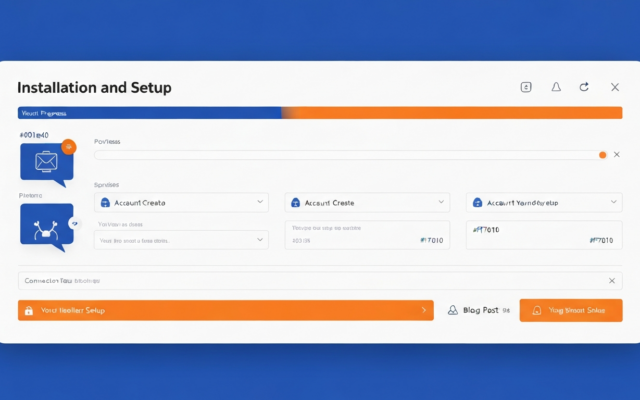Click the refresh icon in the header
This screenshot has height=400, width=640.
click(x=585, y=88)
